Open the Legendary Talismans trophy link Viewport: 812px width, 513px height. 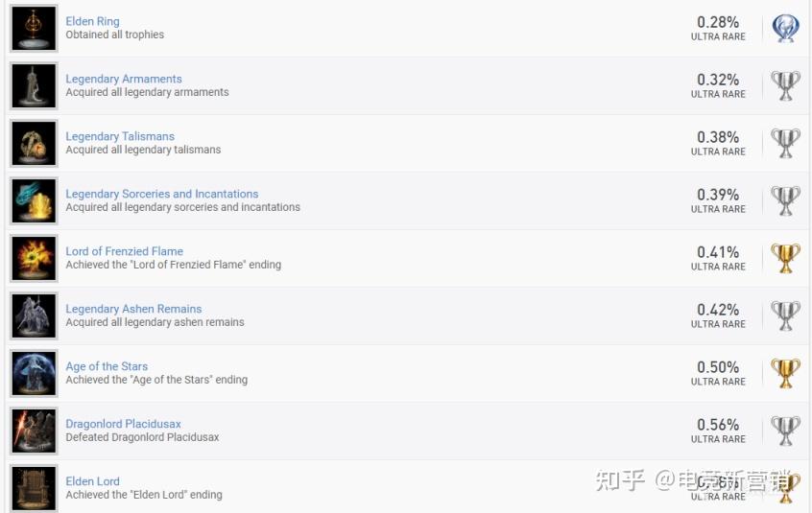120,136
